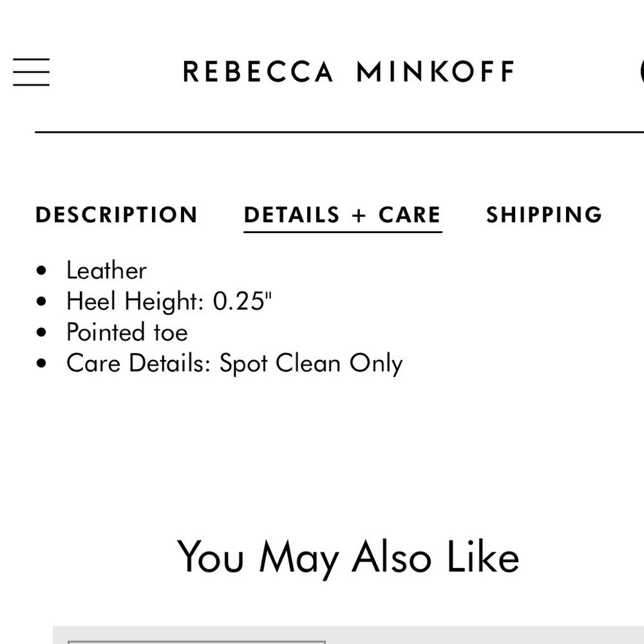Screen dimensions: 644x644
Task: Switch to the Description tab
Action: pyautogui.click(x=117, y=215)
